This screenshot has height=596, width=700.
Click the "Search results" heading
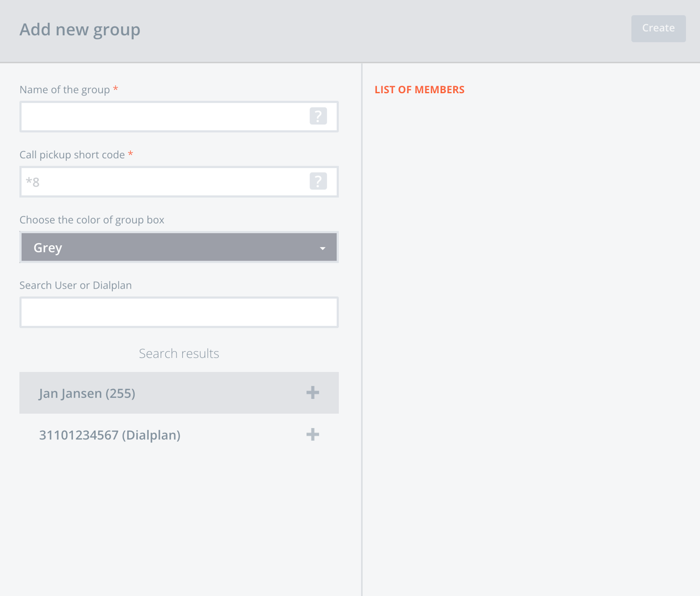coord(179,354)
